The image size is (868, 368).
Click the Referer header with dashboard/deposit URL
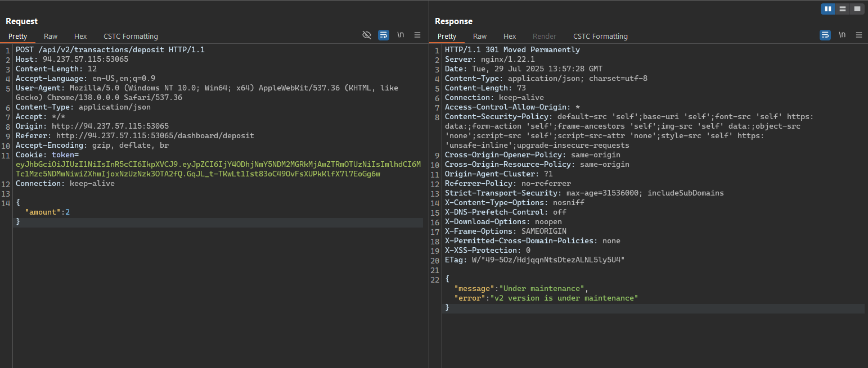point(135,135)
